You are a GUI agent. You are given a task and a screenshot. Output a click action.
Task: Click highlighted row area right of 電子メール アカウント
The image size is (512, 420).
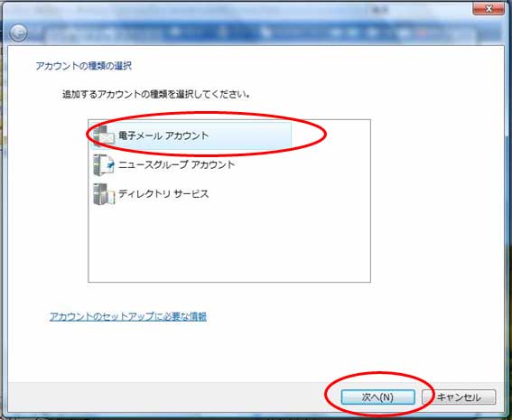[x=250, y=135]
